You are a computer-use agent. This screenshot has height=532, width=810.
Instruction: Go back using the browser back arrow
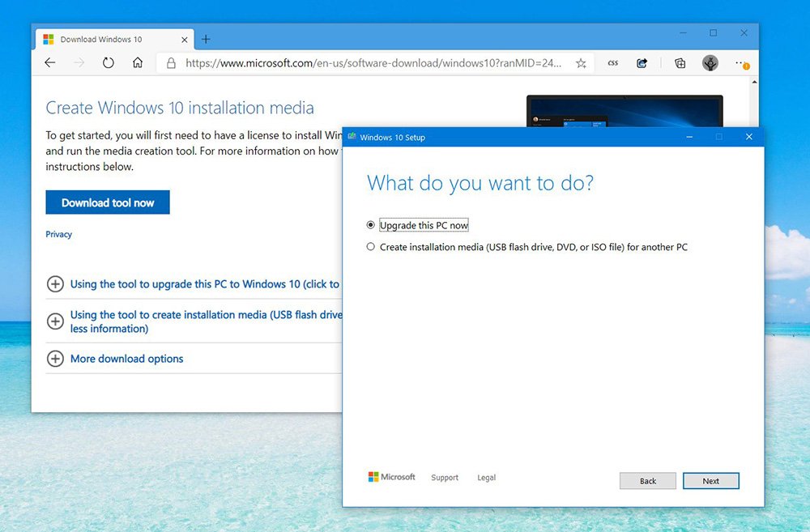49,63
